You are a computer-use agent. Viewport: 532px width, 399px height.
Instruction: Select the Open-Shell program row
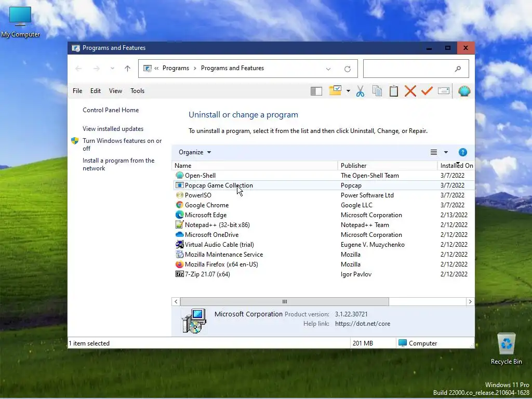[x=323, y=176]
